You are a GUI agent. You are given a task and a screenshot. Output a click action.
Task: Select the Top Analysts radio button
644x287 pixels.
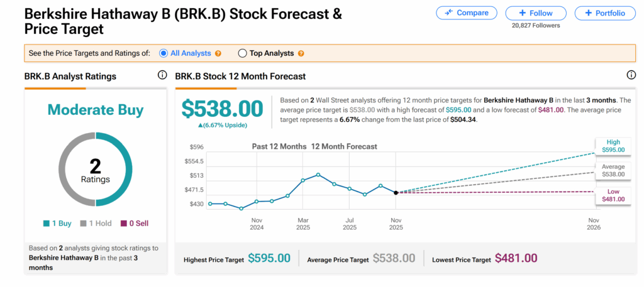(x=242, y=53)
